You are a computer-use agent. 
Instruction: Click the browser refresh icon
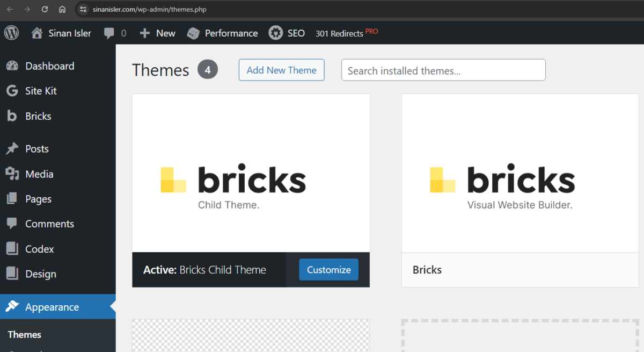pyautogui.click(x=45, y=9)
